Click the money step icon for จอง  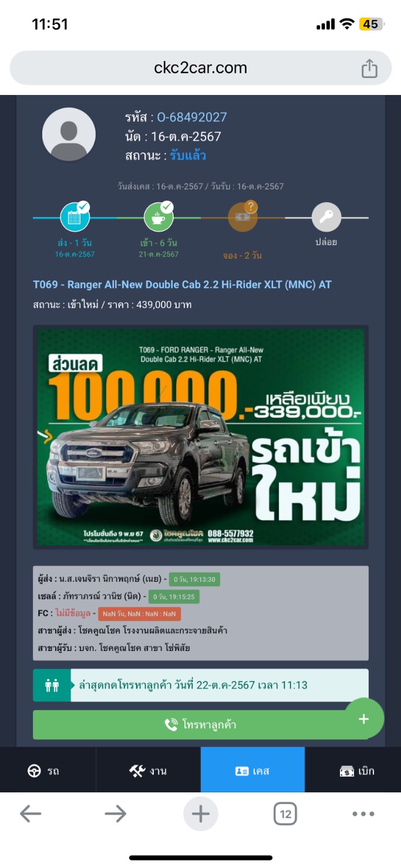coord(243,216)
